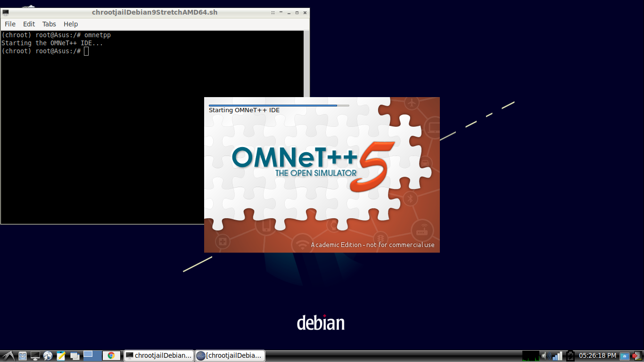Click the 'Starting OMNeT++ IDE' splash status text
Viewport: 644px width, 362px height.
click(244, 110)
